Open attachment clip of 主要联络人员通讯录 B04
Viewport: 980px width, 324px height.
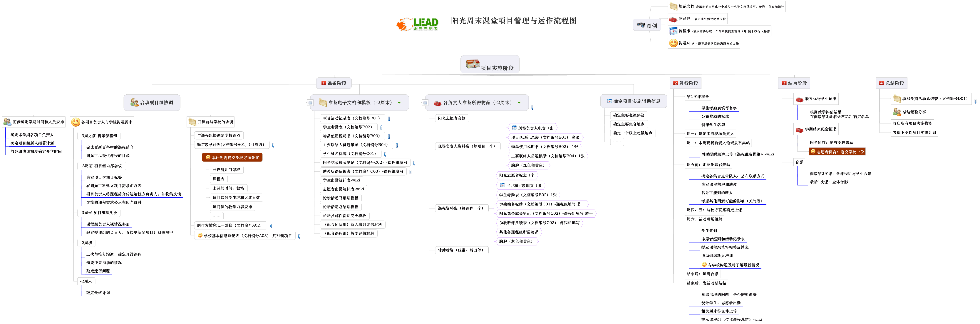coord(397,145)
